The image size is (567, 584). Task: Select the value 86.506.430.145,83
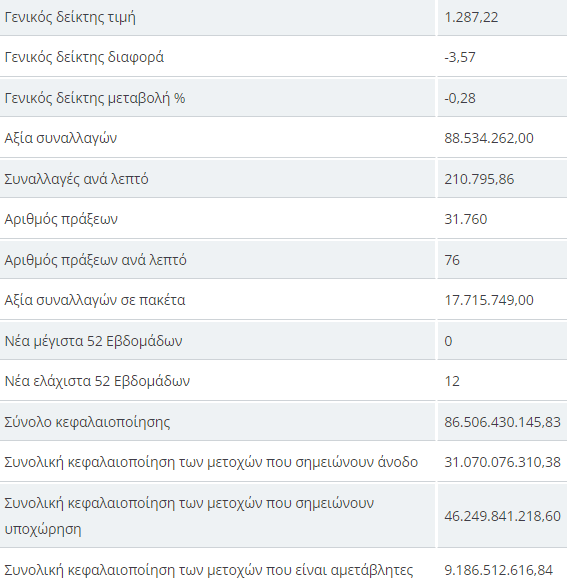coord(503,422)
